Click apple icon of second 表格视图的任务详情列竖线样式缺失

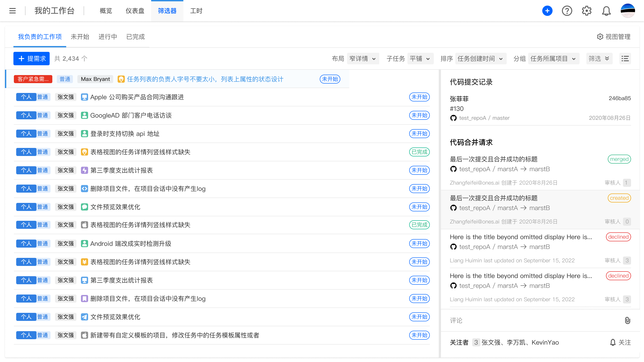[85, 225]
